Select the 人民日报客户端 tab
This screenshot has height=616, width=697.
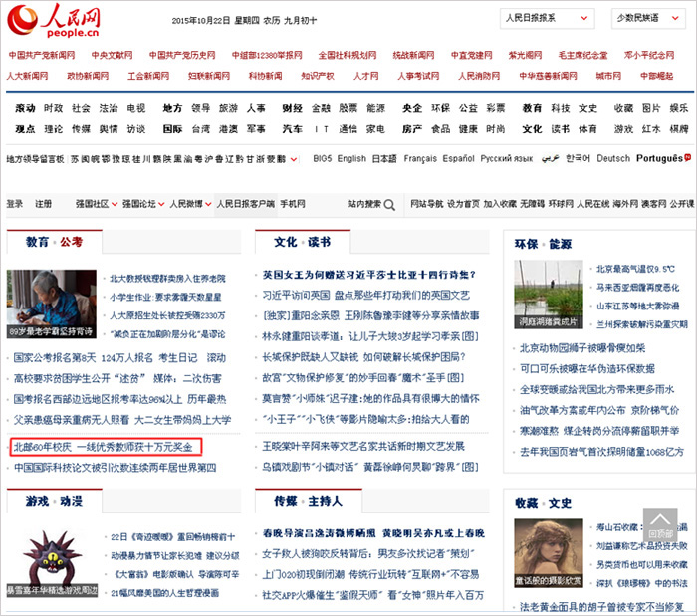[x=245, y=204]
